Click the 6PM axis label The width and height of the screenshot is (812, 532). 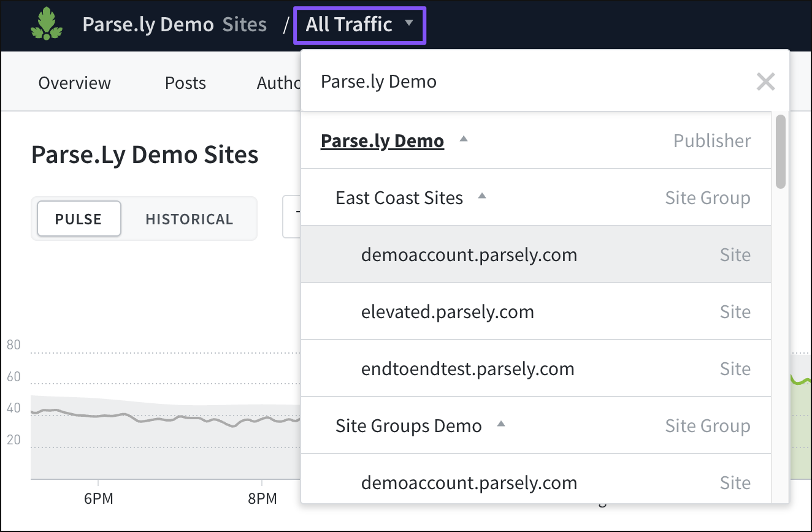coord(99,498)
